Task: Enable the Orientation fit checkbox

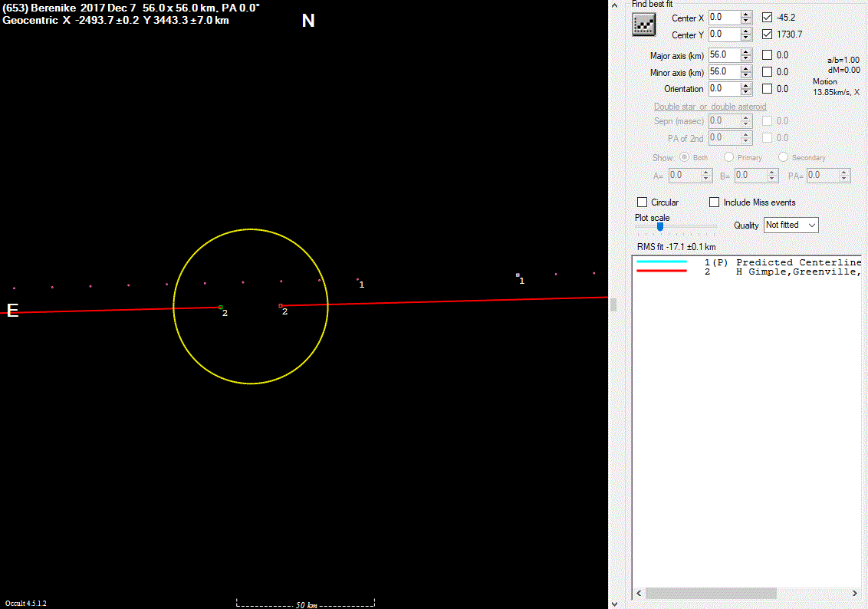Action: (x=768, y=89)
